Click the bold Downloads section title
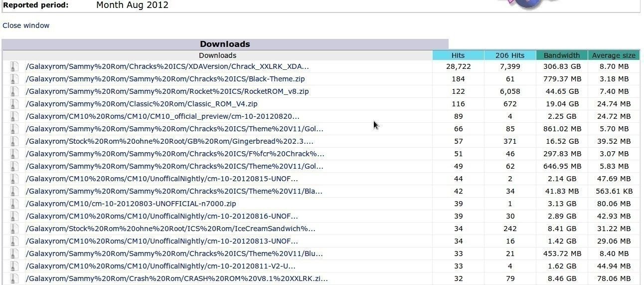644x285 pixels. pyautogui.click(x=225, y=44)
